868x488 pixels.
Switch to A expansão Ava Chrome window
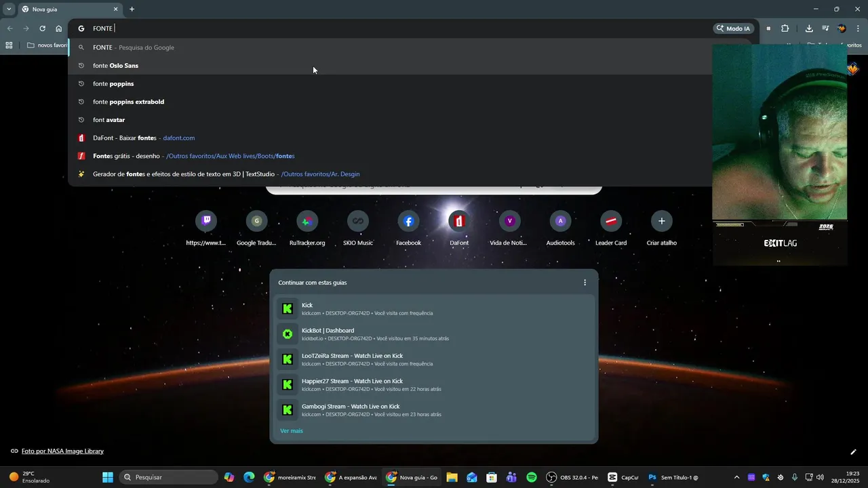tap(351, 477)
